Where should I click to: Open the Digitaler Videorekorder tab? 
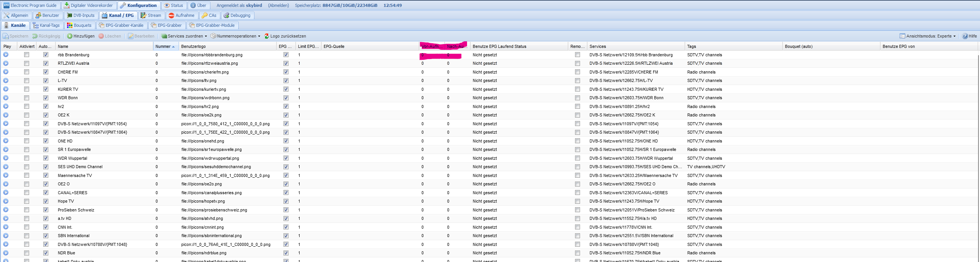[88, 5]
